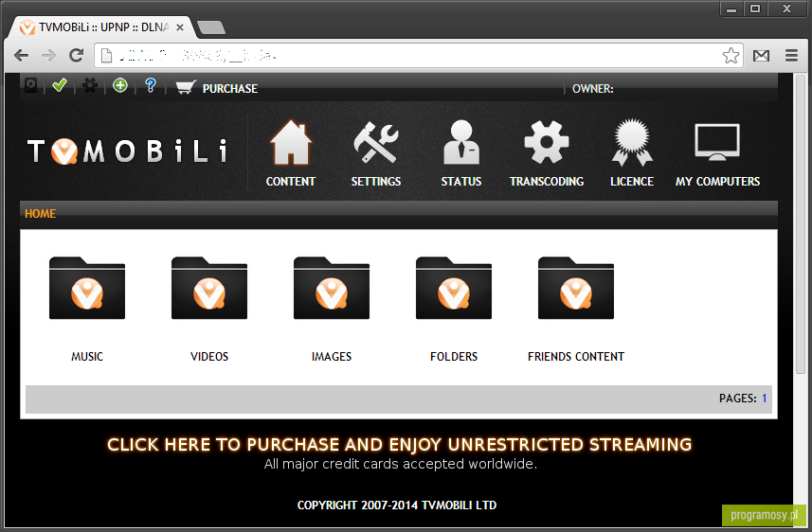
Task: Open the Music folder
Action: point(87,288)
